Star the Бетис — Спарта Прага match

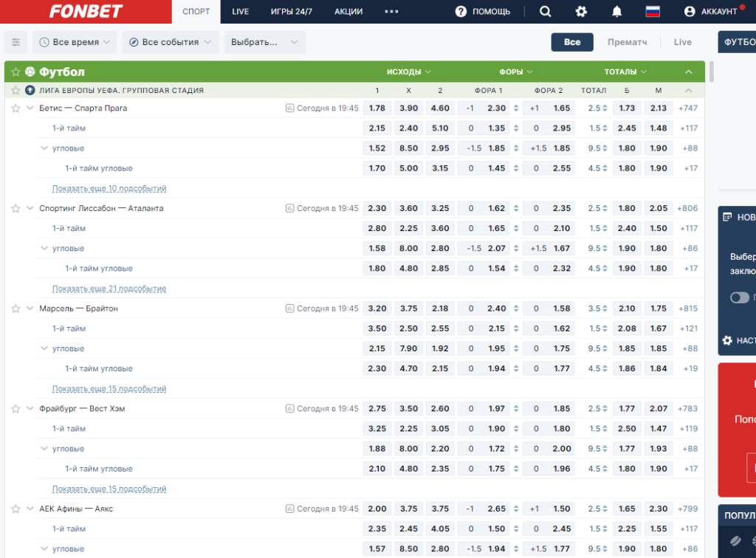click(16, 108)
